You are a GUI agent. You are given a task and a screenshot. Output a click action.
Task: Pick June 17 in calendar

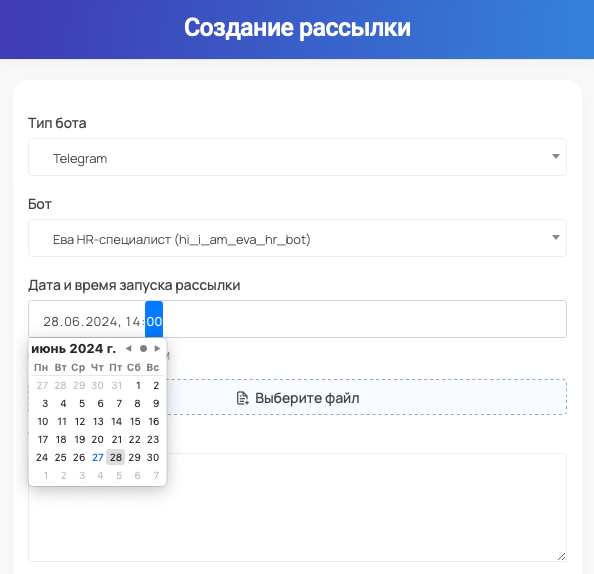pos(43,439)
